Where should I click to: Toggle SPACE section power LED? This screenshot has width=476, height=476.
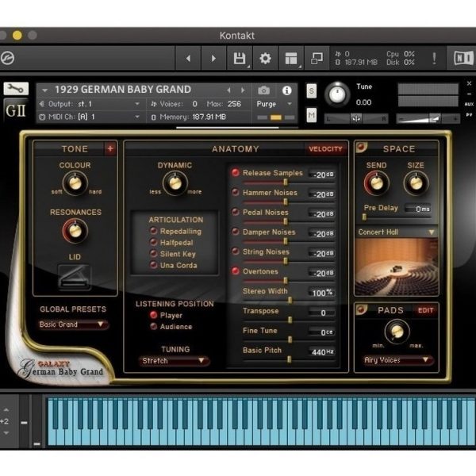[x=361, y=148]
